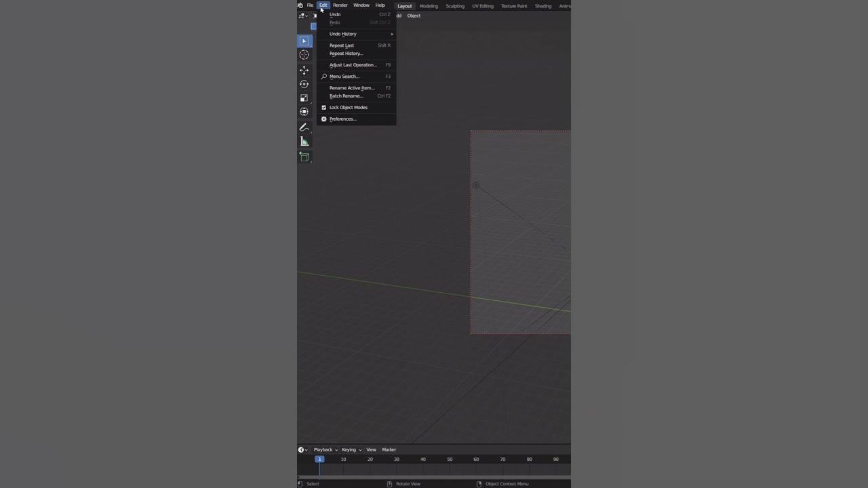This screenshot has height=488, width=868.
Task: Select the Annotate pencil tool
Action: 304,127
